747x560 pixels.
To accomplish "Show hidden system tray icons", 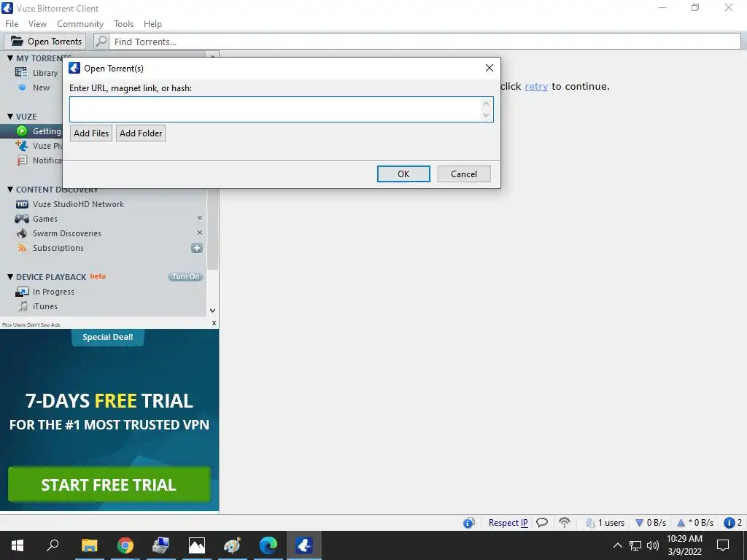I will click(x=617, y=545).
